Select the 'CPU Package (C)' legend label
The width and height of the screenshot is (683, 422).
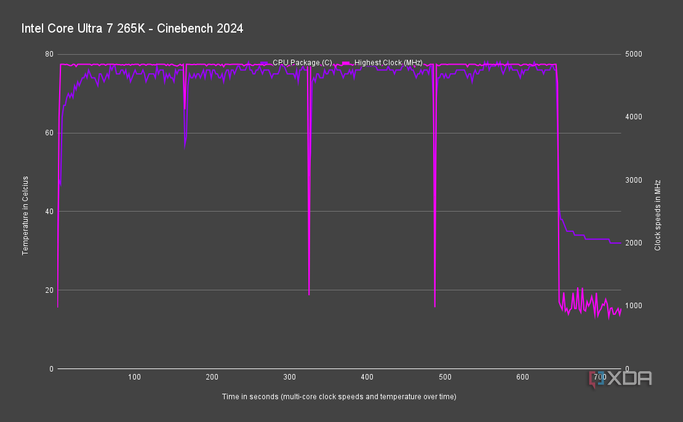tap(302, 63)
